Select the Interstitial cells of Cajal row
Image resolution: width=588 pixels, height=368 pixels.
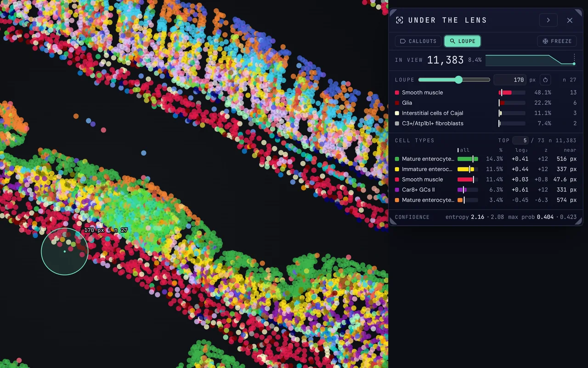(486, 113)
